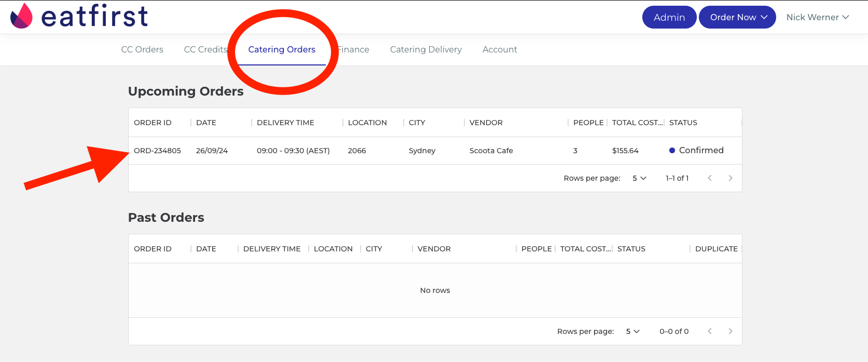
Task: Click the Admin button
Action: (x=669, y=17)
